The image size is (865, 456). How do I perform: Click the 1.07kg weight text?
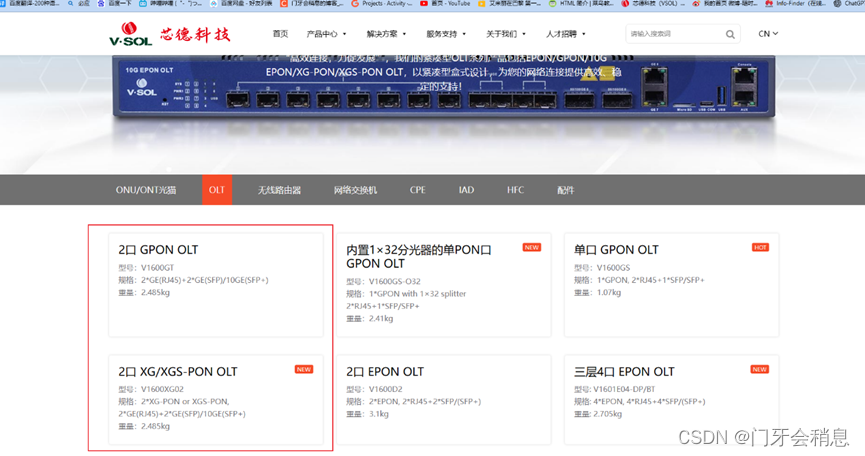click(608, 292)
